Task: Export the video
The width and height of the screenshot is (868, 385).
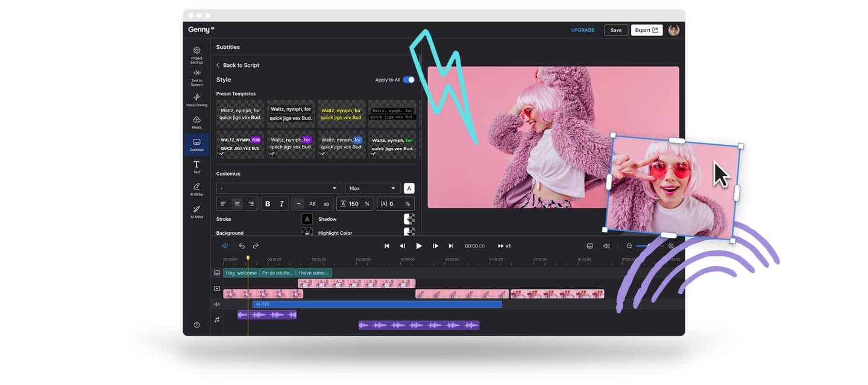Action: coord(646,30)
